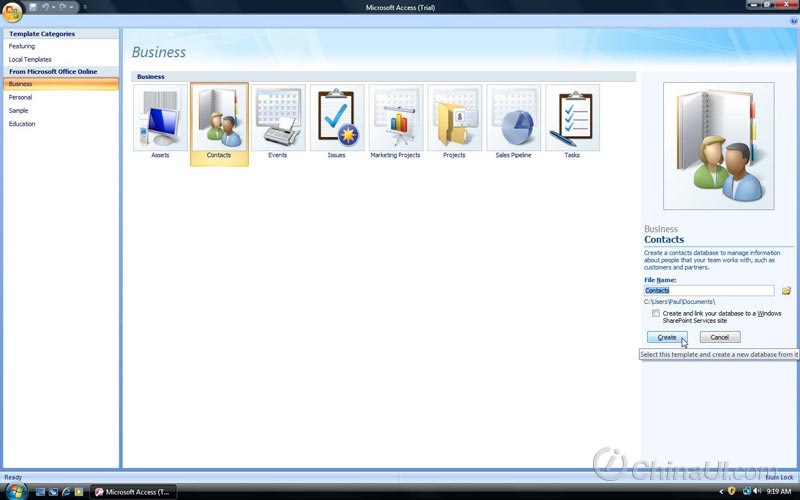Click the Show Desktop quick launch icon
The width and height of the screenshot is (800, 500).
[x=40, y=492]
